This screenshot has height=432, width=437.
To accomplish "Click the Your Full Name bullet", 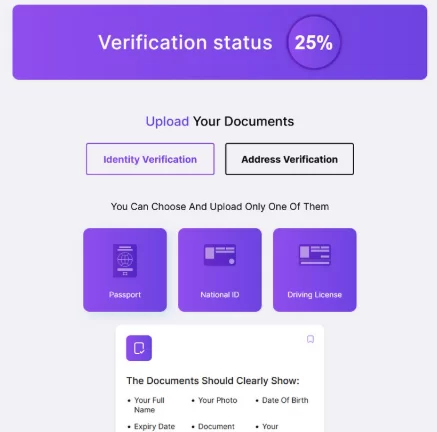I will pos(149,405).
